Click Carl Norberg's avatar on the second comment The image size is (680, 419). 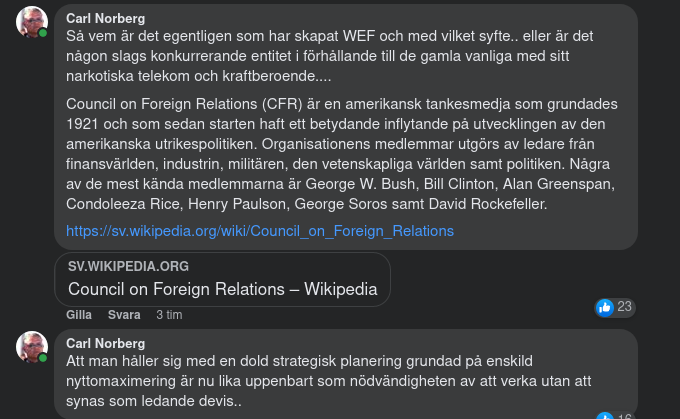(x=32, y=347)
